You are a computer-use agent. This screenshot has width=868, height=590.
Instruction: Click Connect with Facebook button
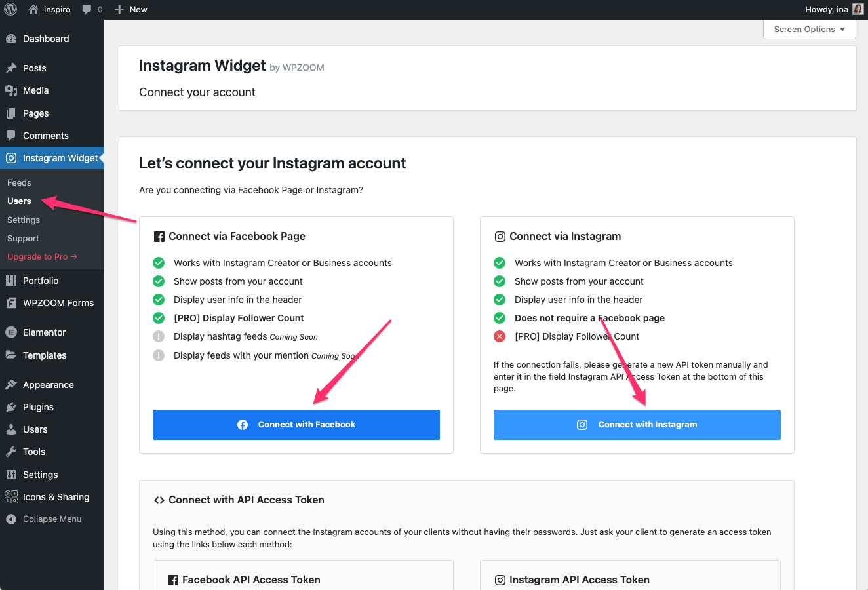point(296,425)
